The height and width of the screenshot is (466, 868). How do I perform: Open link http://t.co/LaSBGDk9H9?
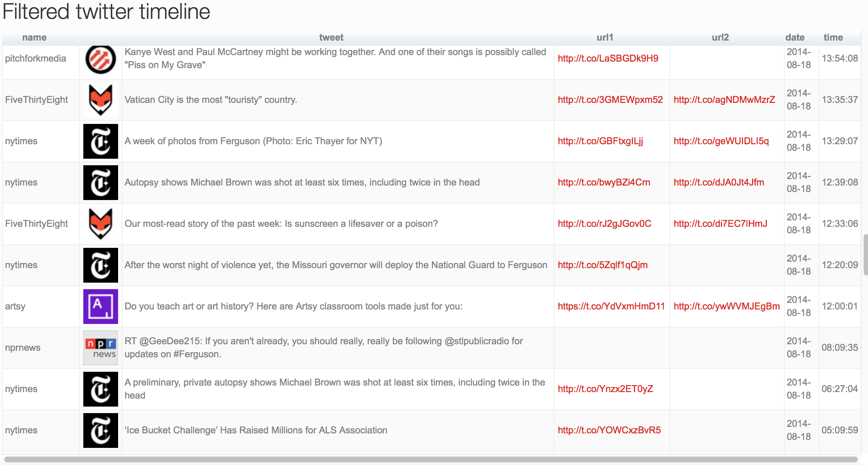coord(608,59)
